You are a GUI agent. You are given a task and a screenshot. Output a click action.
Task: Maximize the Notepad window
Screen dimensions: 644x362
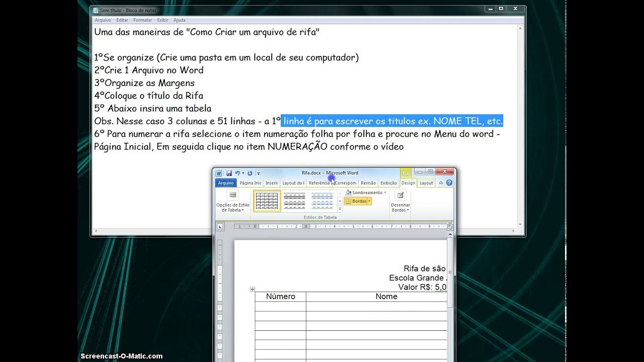501,9
